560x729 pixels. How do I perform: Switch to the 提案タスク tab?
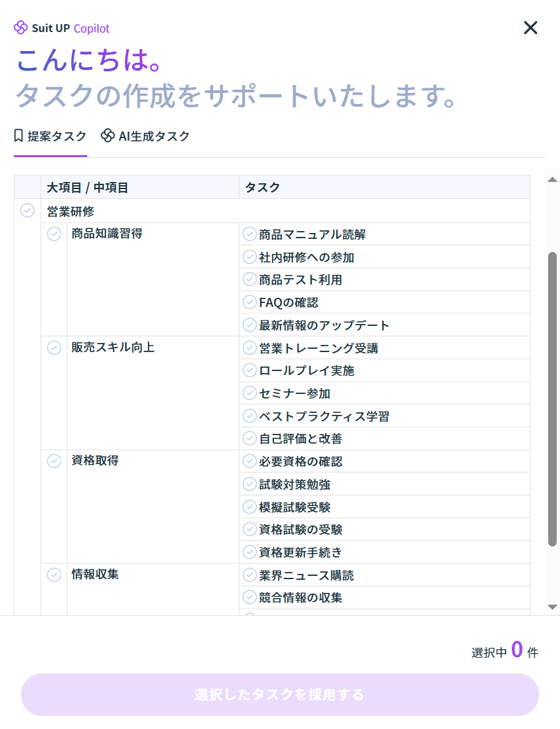pyautogui.click(x=50, y=136)
